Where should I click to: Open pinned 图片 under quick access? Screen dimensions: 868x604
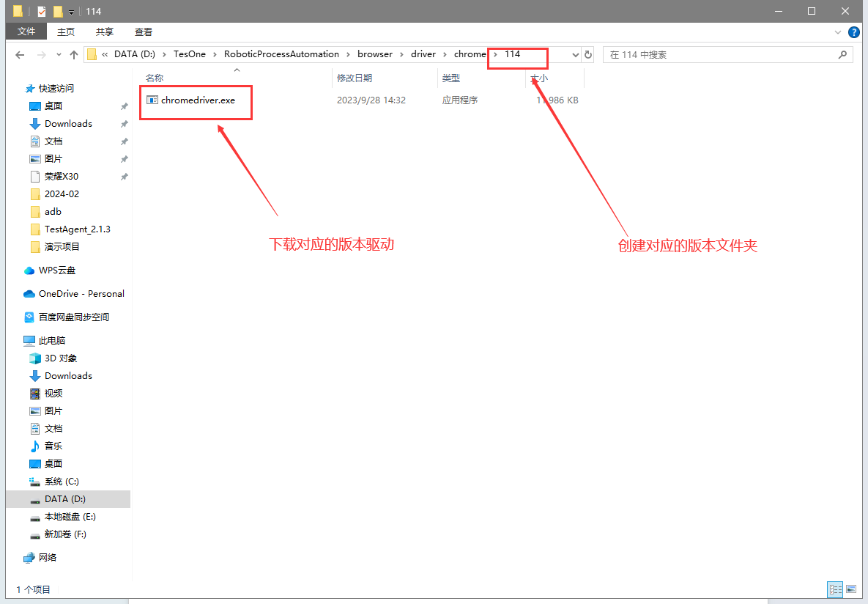53,159
